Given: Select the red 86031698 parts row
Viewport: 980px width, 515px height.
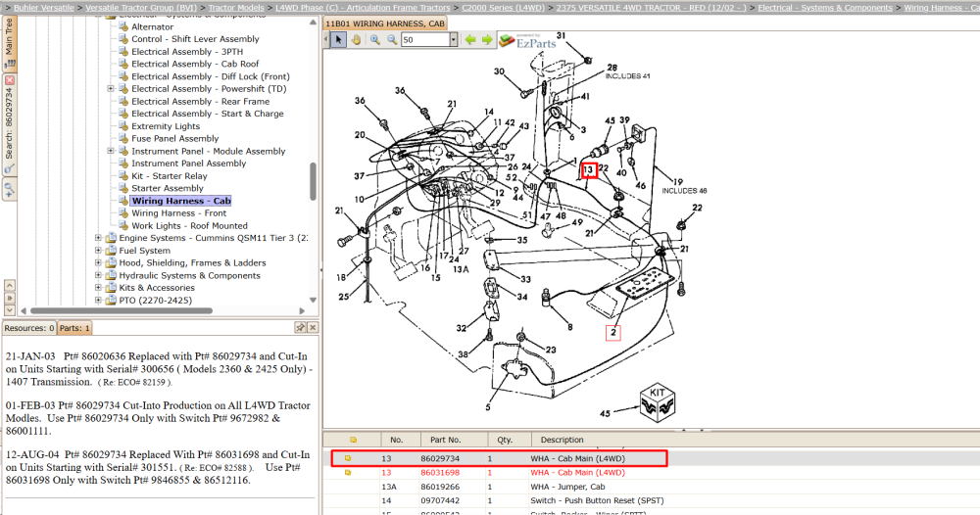Looking at the screenshot, I should (652, 473).
